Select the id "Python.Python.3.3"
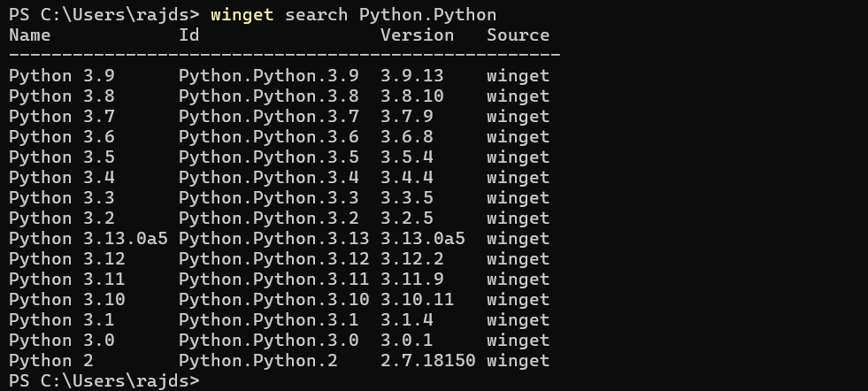 tap(268, 198)
